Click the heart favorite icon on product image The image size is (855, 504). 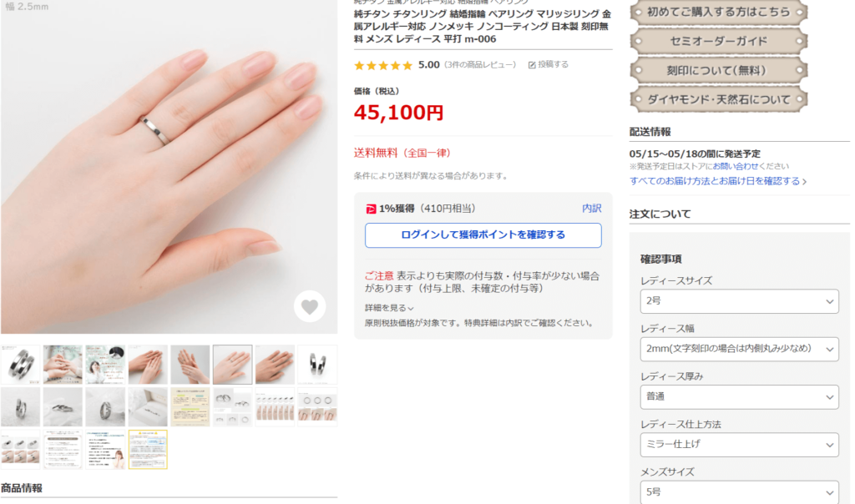pos(310,307)
